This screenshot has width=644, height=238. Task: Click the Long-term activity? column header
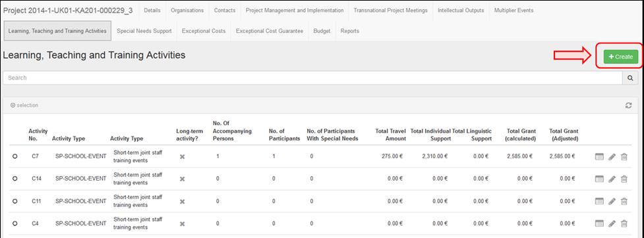tap(189, 135)
